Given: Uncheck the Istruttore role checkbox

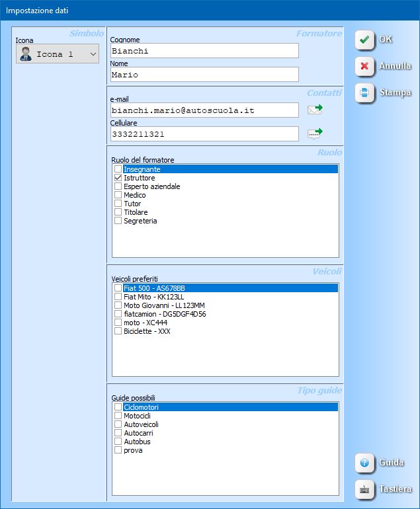Looking at the screenshot, I should 118,178.
